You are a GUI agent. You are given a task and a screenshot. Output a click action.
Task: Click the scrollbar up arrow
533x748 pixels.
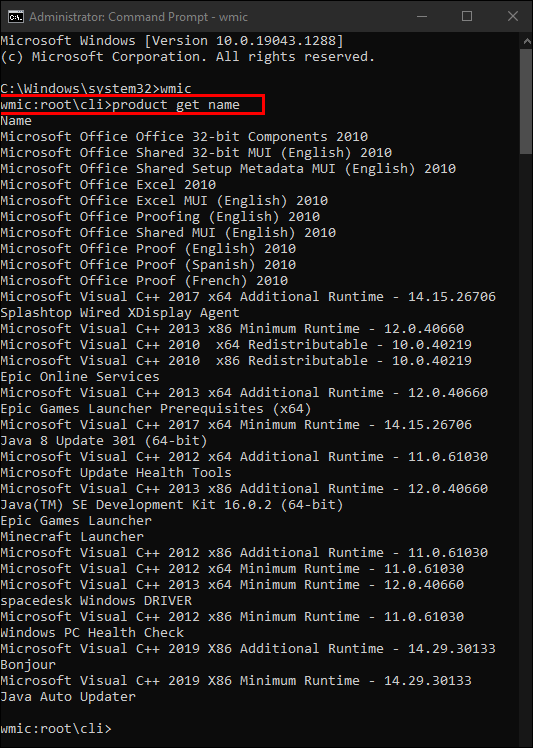click(x=526, y=42)
